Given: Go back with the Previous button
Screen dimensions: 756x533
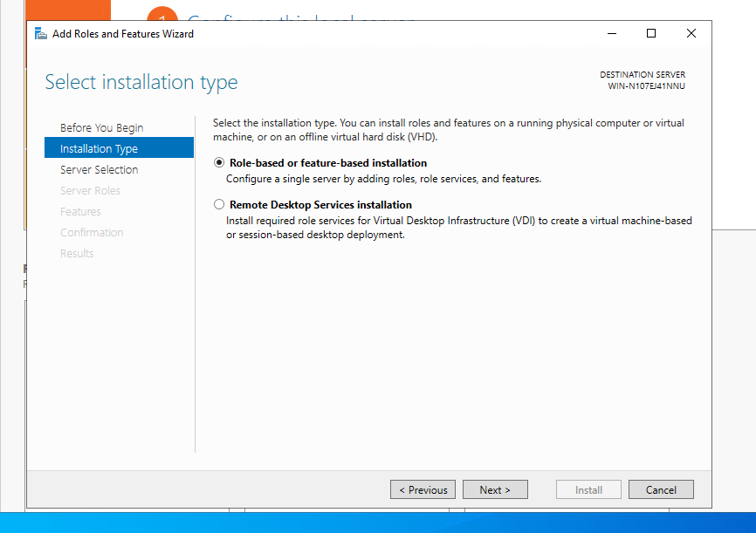Looking at the screenshot, I should [423, 490].
